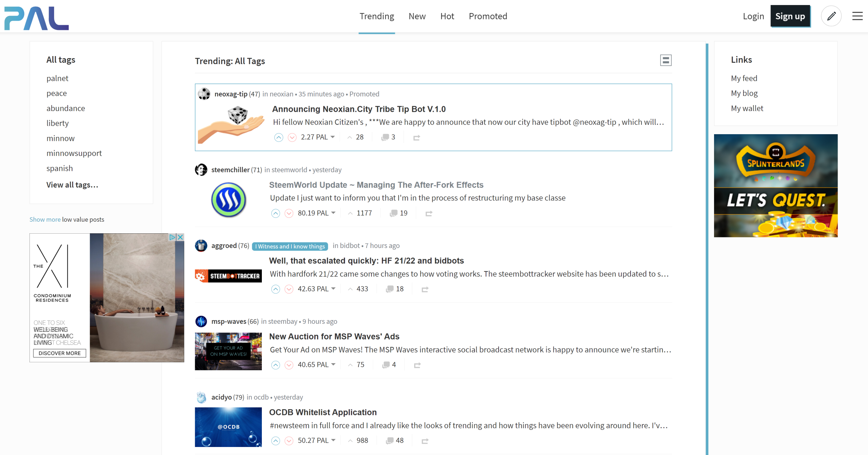Image resolution: width=868 pixels, height=455 pixels.
Task: Upvote the OCDB Whitelist Application post
Action: pos(275,441)
